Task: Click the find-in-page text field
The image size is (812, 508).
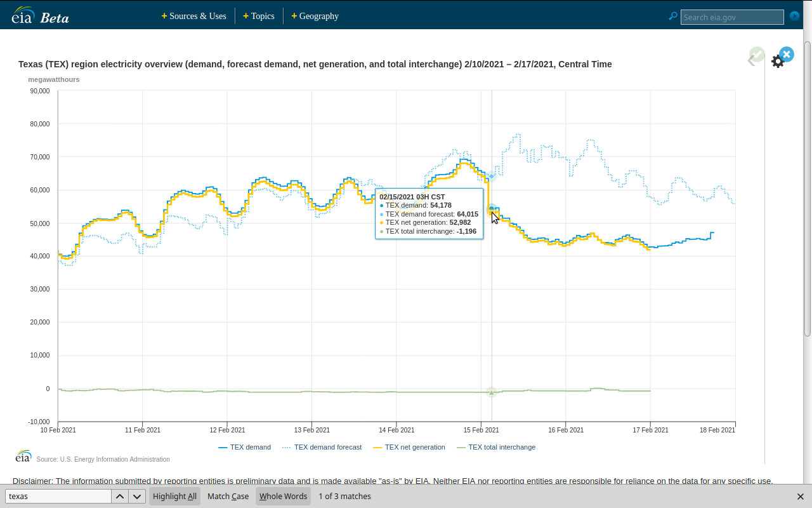Action: pos(58,497)
